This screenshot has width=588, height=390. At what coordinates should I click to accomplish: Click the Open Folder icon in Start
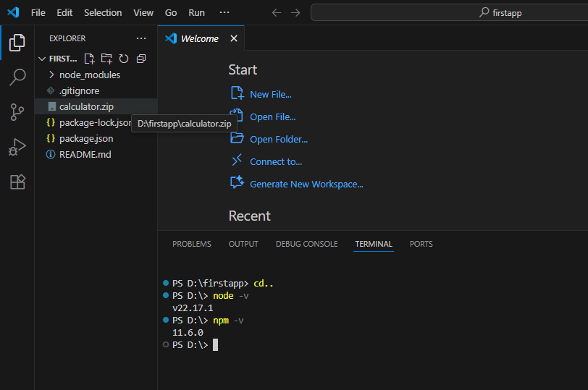[237, 138]
